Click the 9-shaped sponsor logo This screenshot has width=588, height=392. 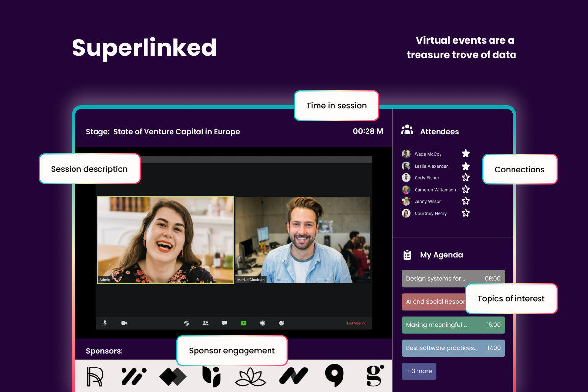(x=335, y=376)
